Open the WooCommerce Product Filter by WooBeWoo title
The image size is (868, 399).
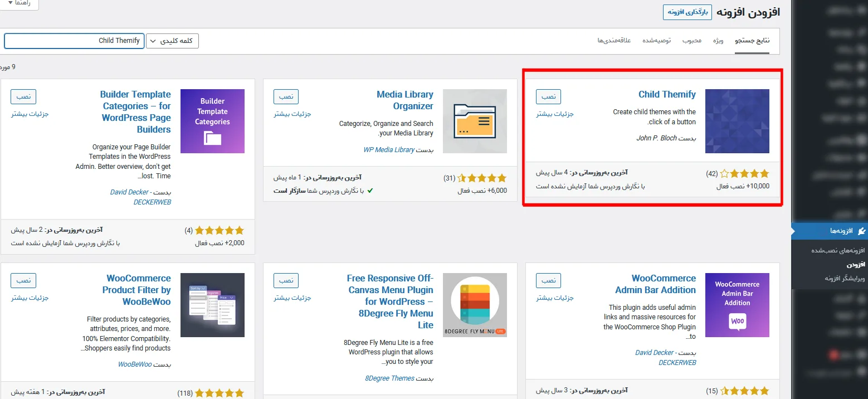[x=136, y=290]
